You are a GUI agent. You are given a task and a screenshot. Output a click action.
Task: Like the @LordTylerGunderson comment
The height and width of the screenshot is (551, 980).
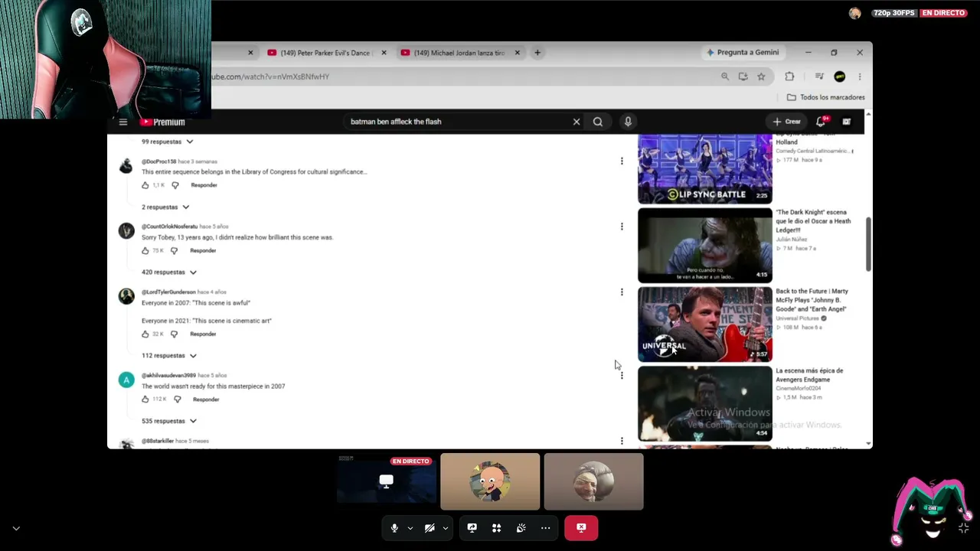(x=145, y=334)
